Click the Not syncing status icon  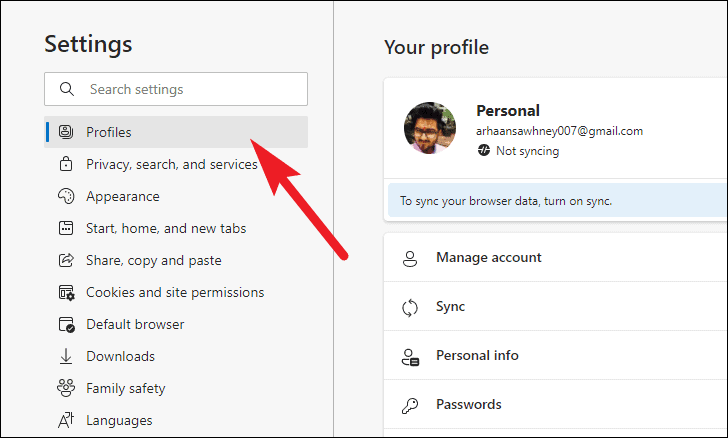(484, 150)
